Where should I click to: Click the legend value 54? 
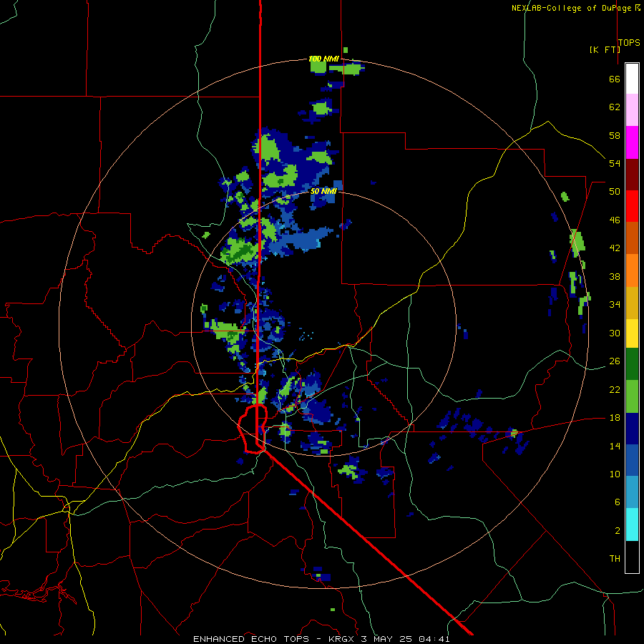[x=615, y=163]
